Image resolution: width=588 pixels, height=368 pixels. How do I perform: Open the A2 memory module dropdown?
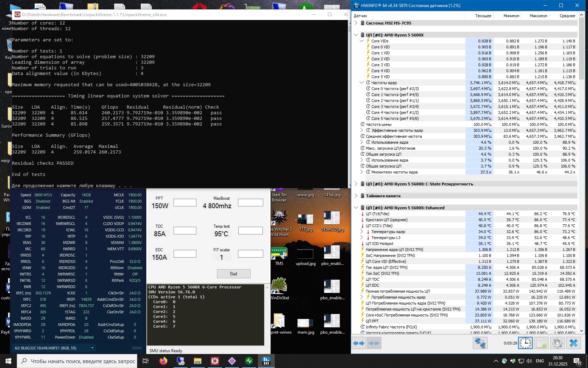click(54, 348)
